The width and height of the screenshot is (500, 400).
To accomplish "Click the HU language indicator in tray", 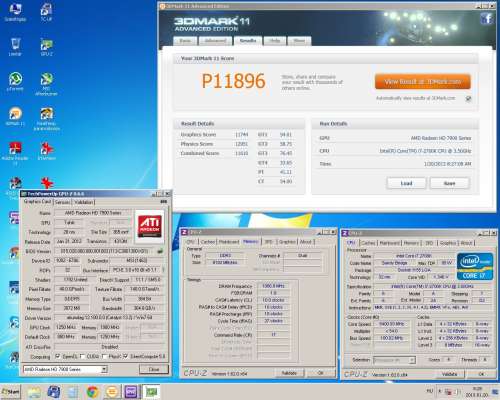I will coord(430,391).
